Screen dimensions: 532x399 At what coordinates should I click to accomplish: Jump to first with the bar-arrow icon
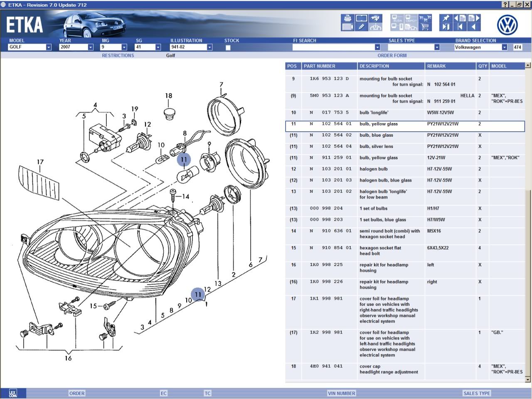460,27
